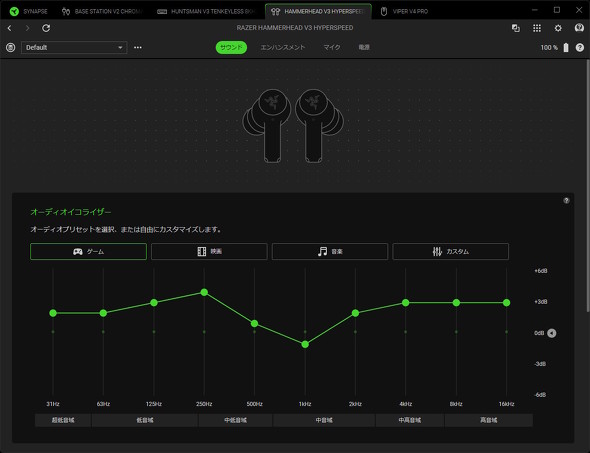590x453 pixels.
Task: Click the equalizer panel help icon
Action: click(x=566, y=201)
